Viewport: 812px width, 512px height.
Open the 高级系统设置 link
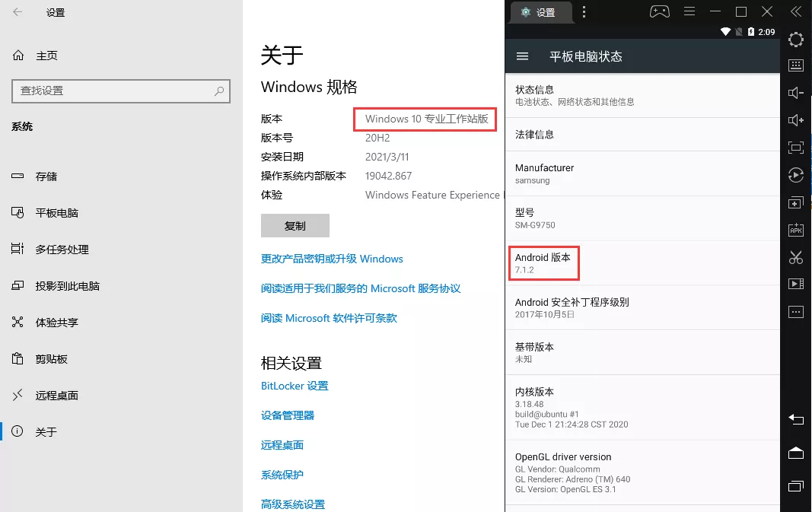292,504
